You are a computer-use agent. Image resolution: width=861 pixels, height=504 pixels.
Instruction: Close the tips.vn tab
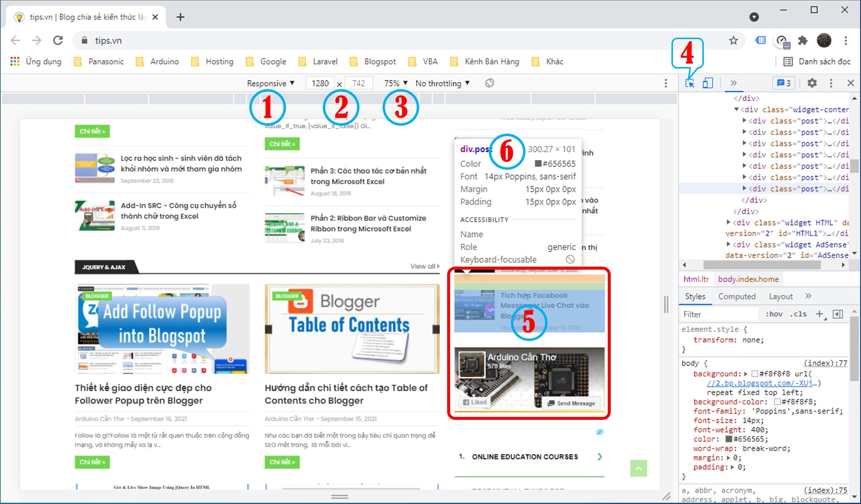[155, 17]
